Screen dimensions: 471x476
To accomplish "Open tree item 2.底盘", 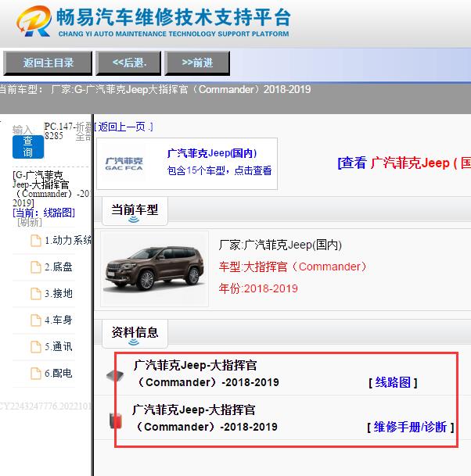I will (59, 267).
